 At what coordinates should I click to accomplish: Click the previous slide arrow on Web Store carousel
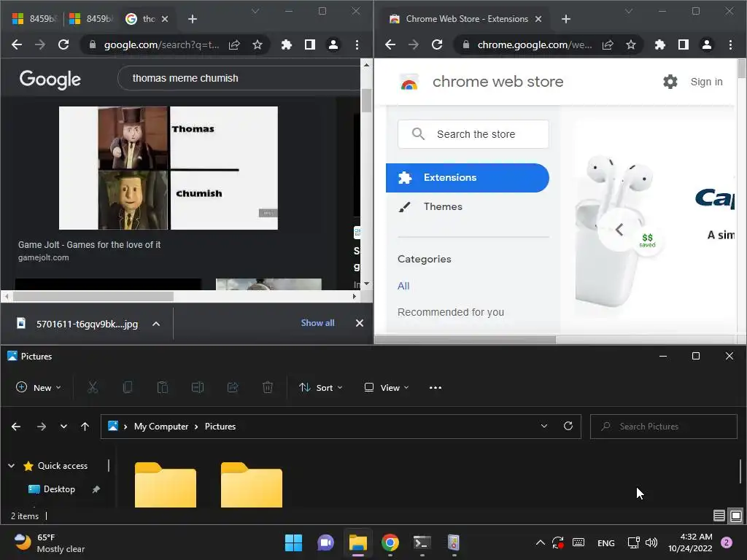(619, 230)
